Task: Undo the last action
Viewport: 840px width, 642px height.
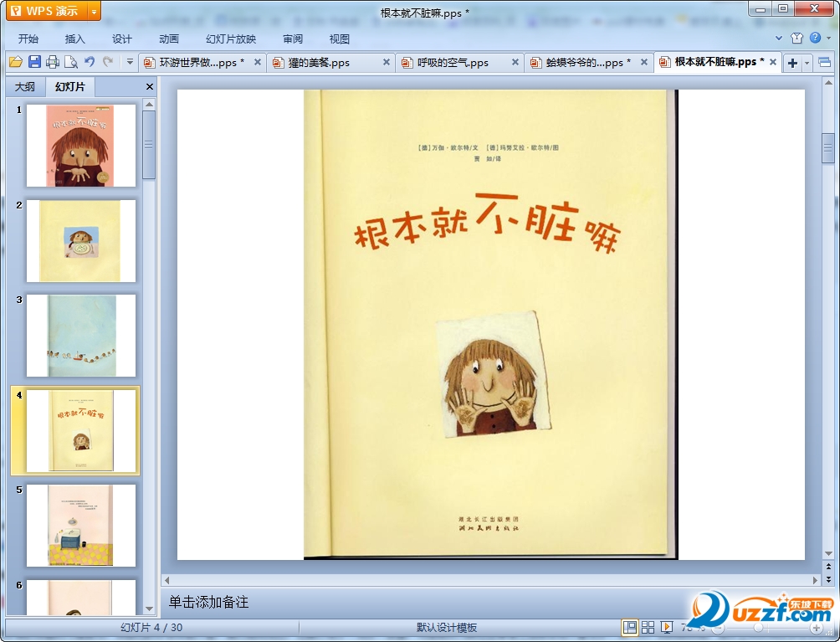Action: 90,62
